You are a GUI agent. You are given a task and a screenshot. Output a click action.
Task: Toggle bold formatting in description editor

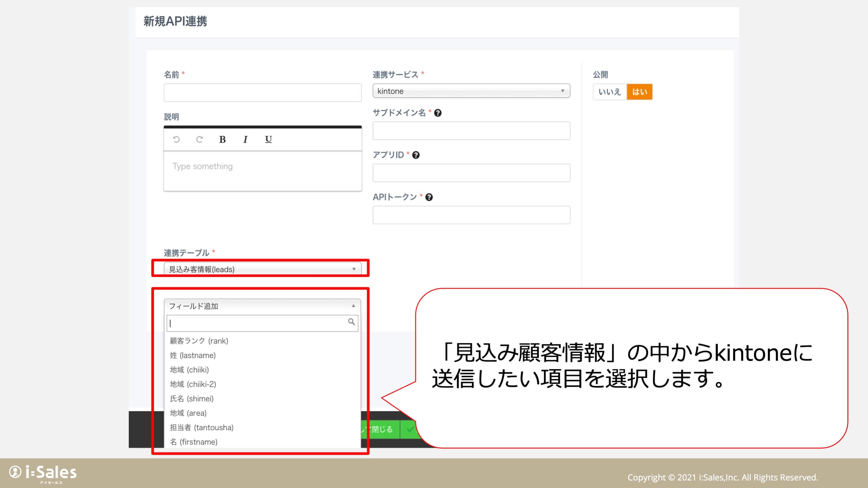tap(222, 139)
